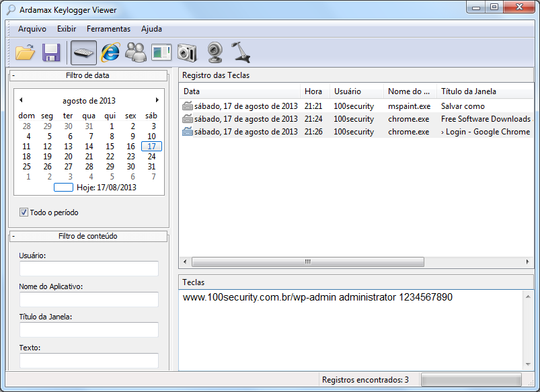This screenshot has width=540, height=392.
Task: Open application window log icon
Action: (161, 52)
